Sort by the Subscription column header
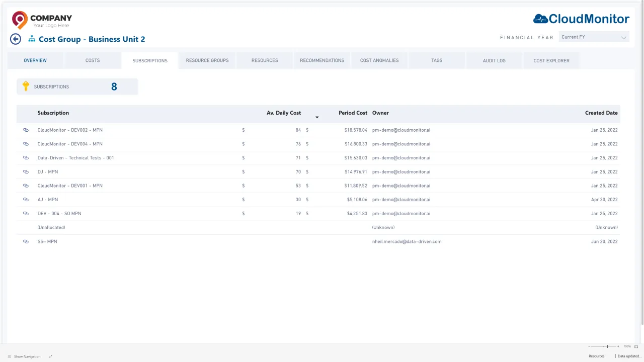The width and height of the screenshot is (644, 362). (x=53, y=113)
